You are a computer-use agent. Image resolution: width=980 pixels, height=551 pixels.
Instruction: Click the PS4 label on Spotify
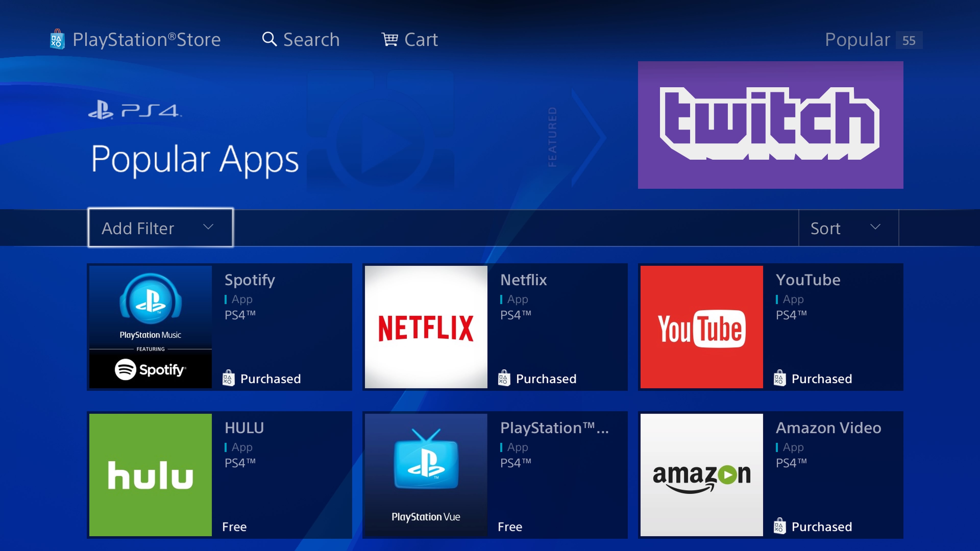[x=240, y=315]
